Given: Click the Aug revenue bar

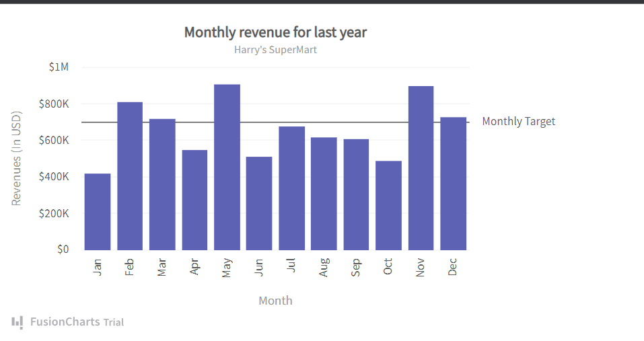Looking at the screenshot, I should click(x=324, y=194).
